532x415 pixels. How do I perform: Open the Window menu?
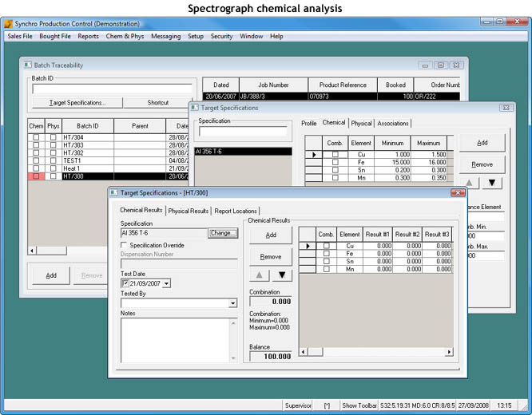[x=252, y=36]
